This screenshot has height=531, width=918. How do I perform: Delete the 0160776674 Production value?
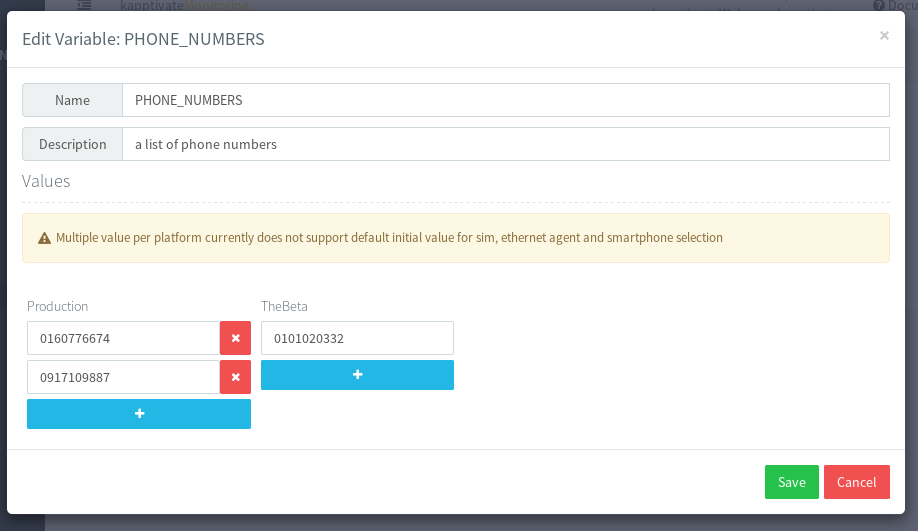pyautogui.click(x=235, y=338)
